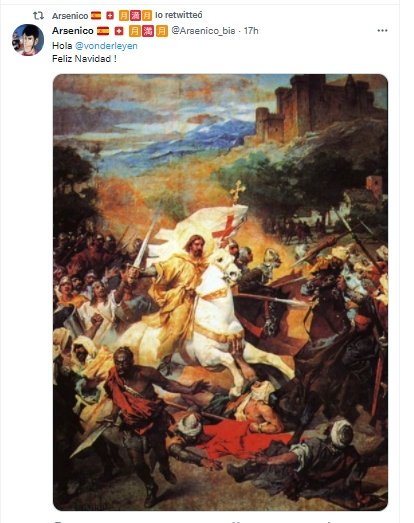
Task: Click the @Arsenico_bis handle
Action: pyautogui.click(x=203, y=31)
